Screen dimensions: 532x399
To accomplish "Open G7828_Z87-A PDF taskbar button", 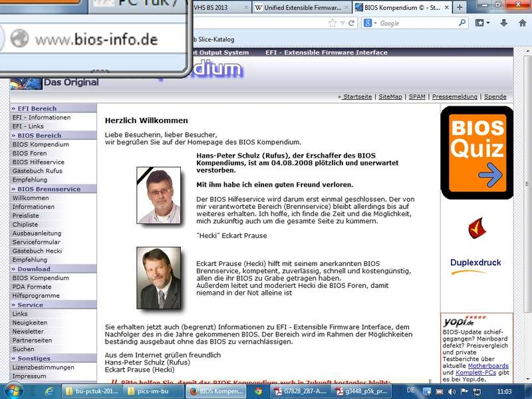I will pyautogui.click(x=301, y=391).
